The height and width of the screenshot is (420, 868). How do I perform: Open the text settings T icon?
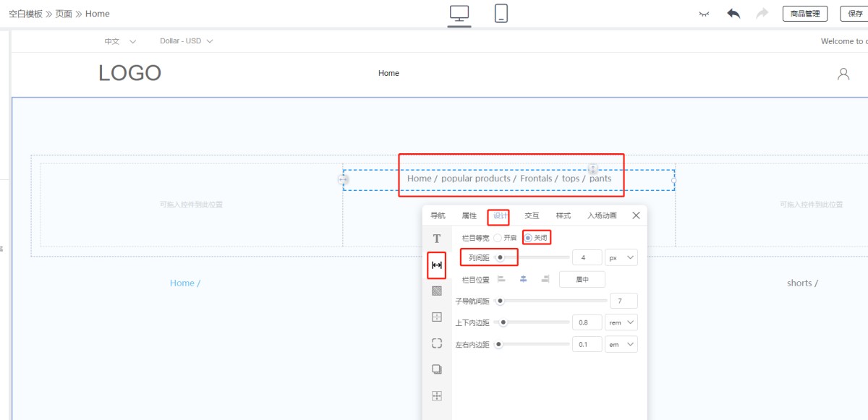point(437,239)
